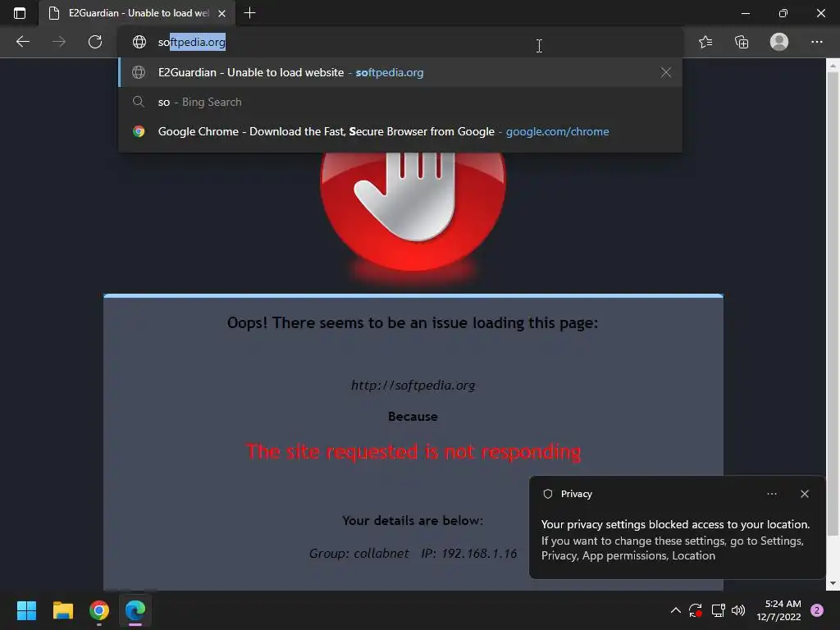Click the http://softpedia.org URL text

tap(413, 386)
